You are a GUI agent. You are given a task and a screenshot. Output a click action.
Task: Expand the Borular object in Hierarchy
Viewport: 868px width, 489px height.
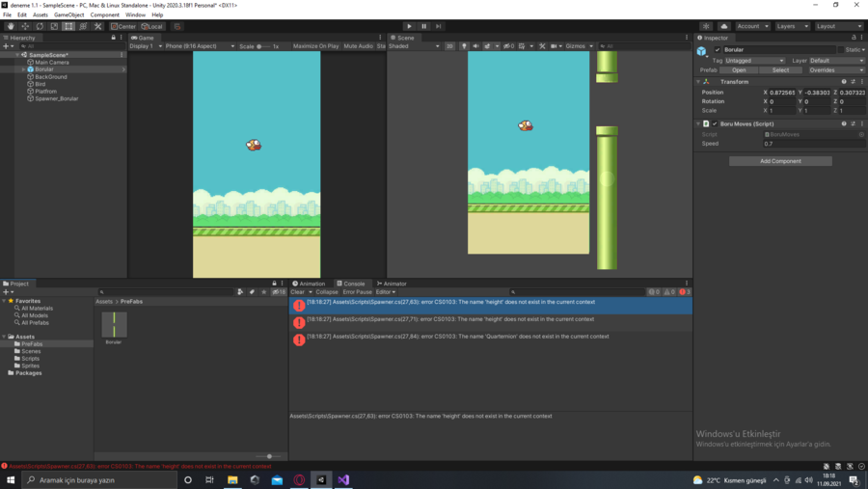(23, 69)
